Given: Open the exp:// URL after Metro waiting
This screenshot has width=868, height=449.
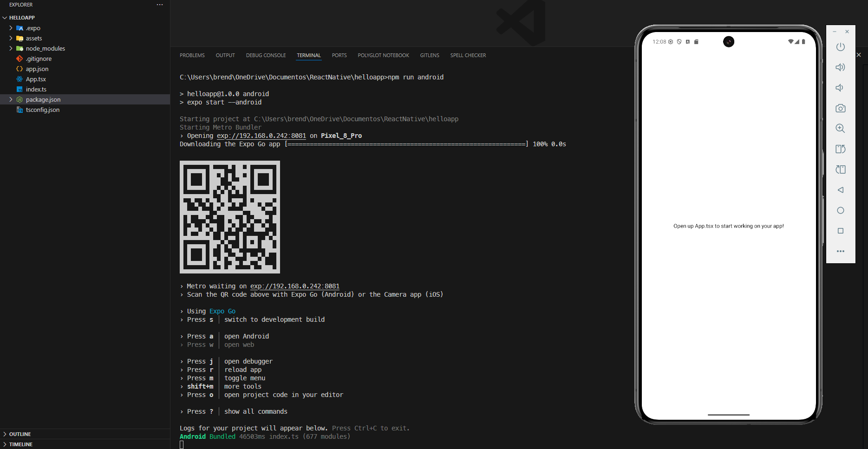Looking at the screenshot, I should click(x=294, y=286).
